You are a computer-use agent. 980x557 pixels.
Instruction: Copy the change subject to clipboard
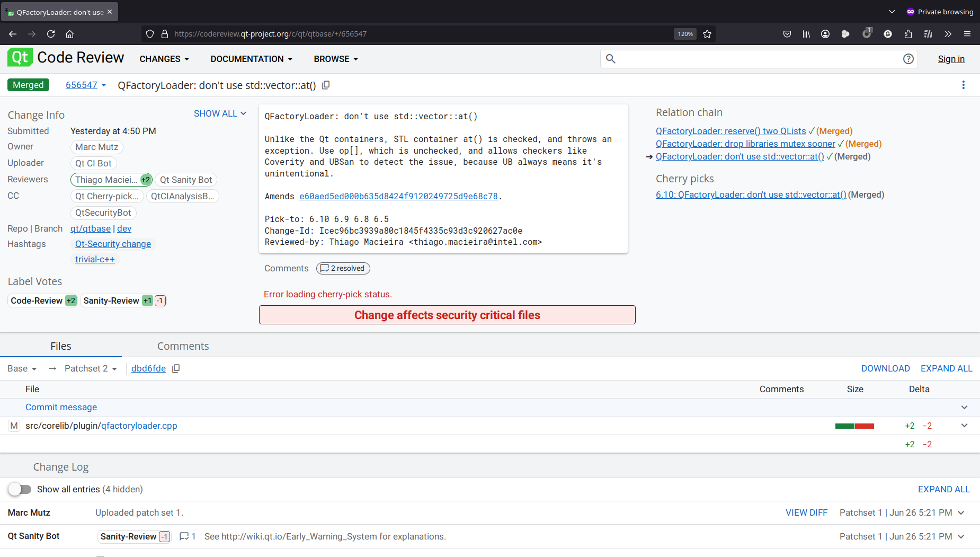(326, 85)
